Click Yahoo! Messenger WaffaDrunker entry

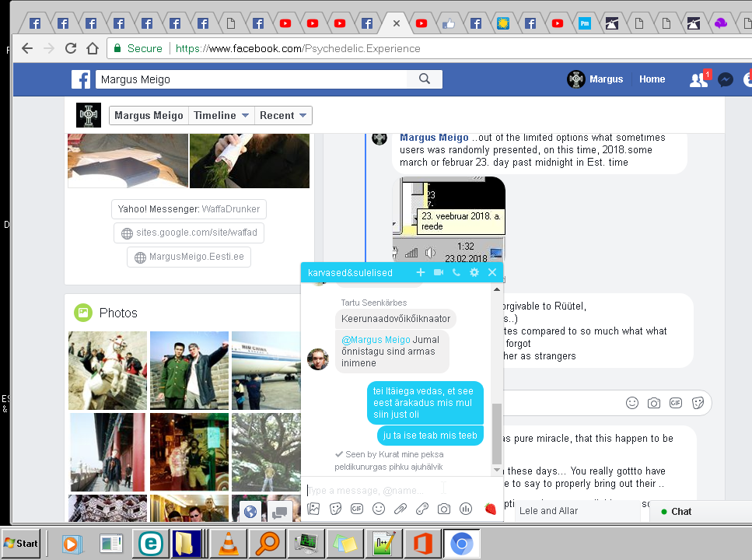(x=189, y=209)
